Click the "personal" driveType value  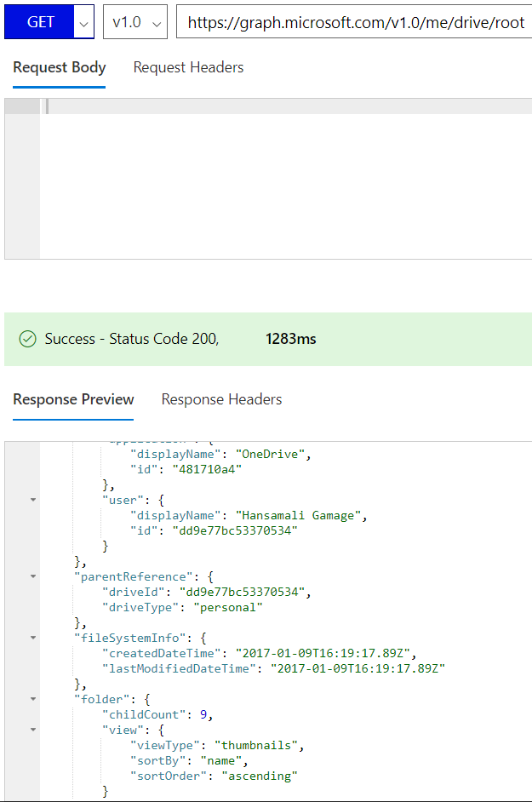(228, 608)
